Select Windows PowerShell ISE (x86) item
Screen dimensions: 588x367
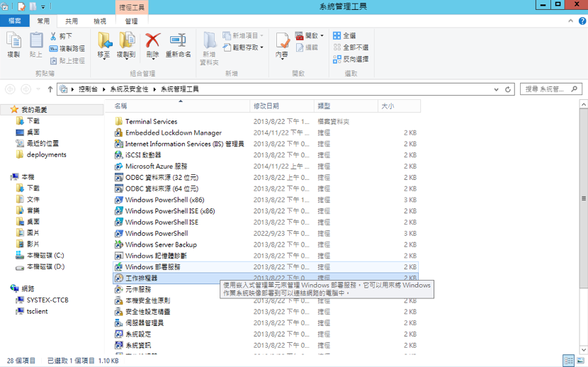click(164, 211)
